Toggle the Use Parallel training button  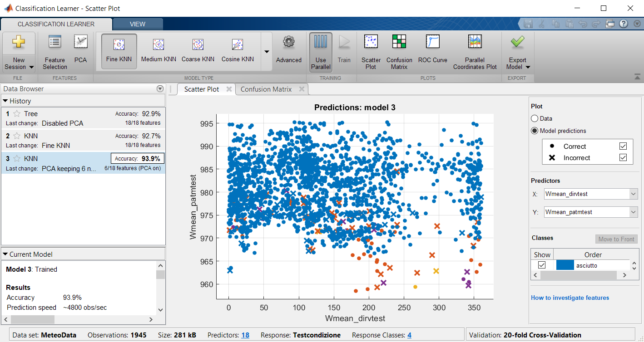[321, 51]
